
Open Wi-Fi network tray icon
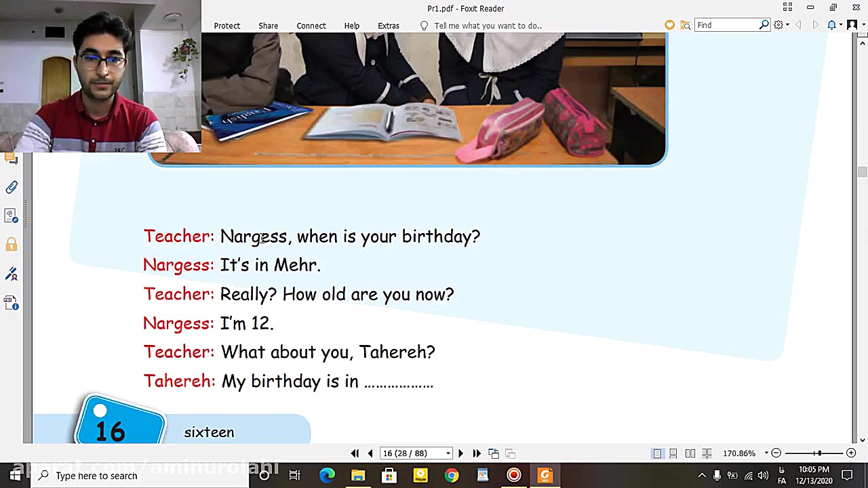[748, 476]
